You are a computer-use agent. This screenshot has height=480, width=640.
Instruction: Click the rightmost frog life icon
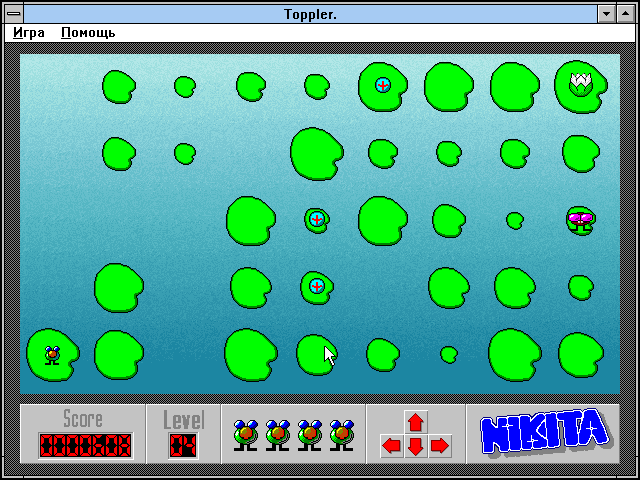pos(342,435)
